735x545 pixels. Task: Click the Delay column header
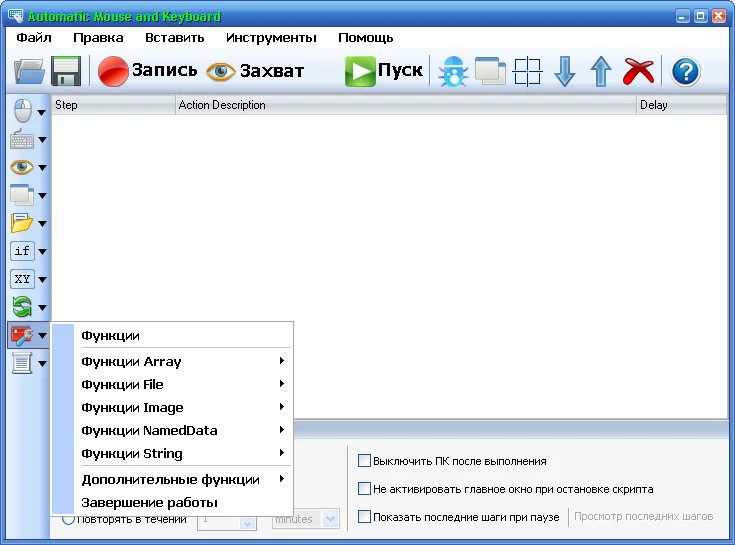pos(682,105)
